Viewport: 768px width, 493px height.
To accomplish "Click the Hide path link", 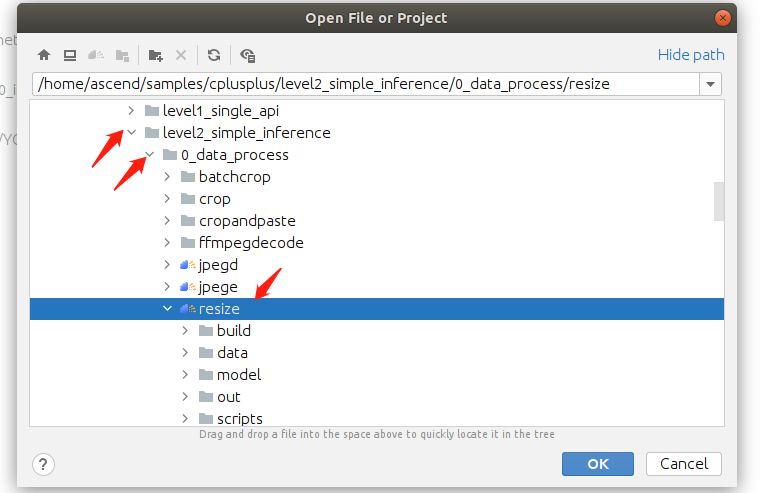I will click(691, 56).
